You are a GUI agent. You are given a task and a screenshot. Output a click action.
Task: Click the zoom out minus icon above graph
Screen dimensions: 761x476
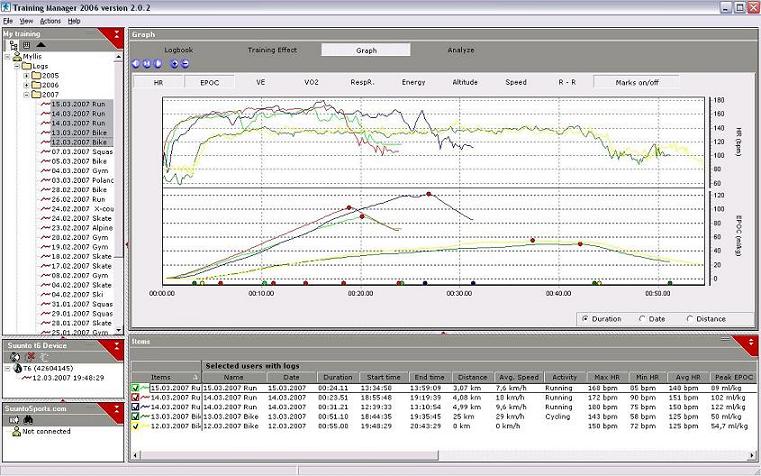click(184, 64)
